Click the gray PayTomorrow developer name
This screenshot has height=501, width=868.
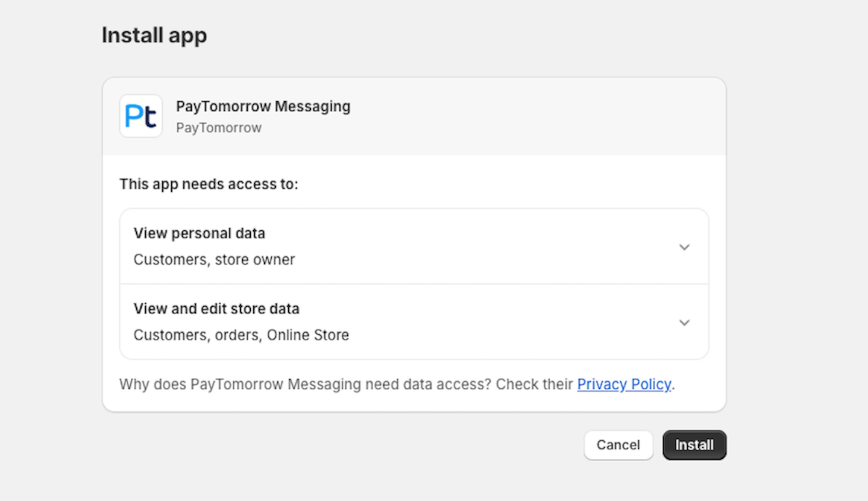[219, 128]
